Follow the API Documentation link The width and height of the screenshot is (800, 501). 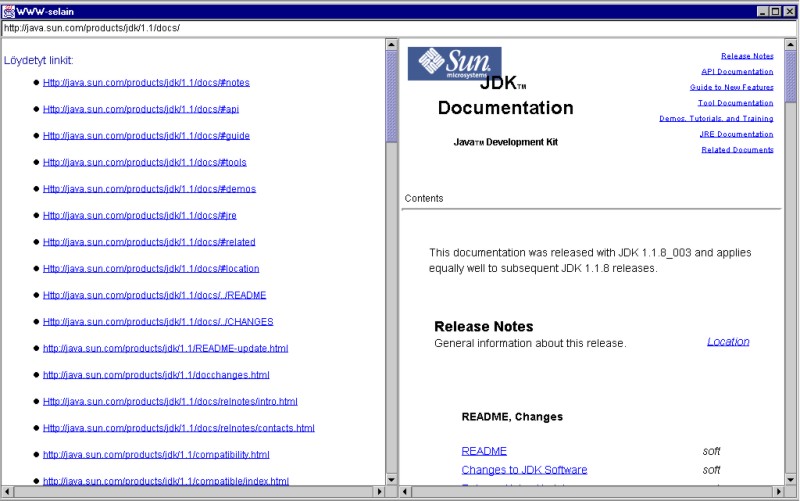point(737,71)
